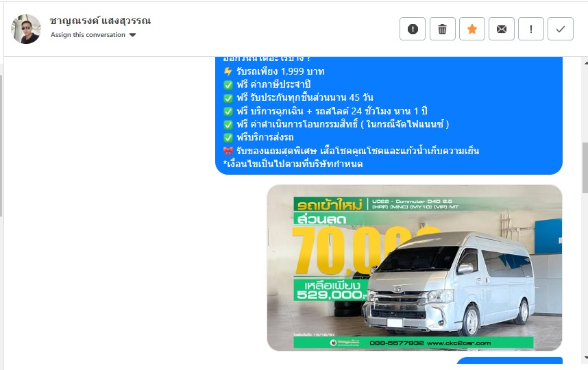The width and height of the screenshot is (588, 370).
Task: Click the chat vertical scrollbar thumb
Action: (585, 168)
